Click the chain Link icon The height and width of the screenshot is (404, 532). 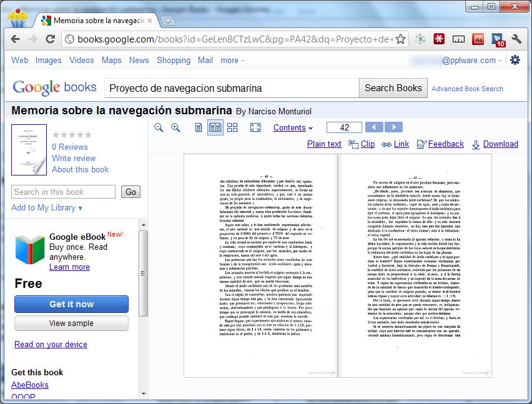(387, 144)
